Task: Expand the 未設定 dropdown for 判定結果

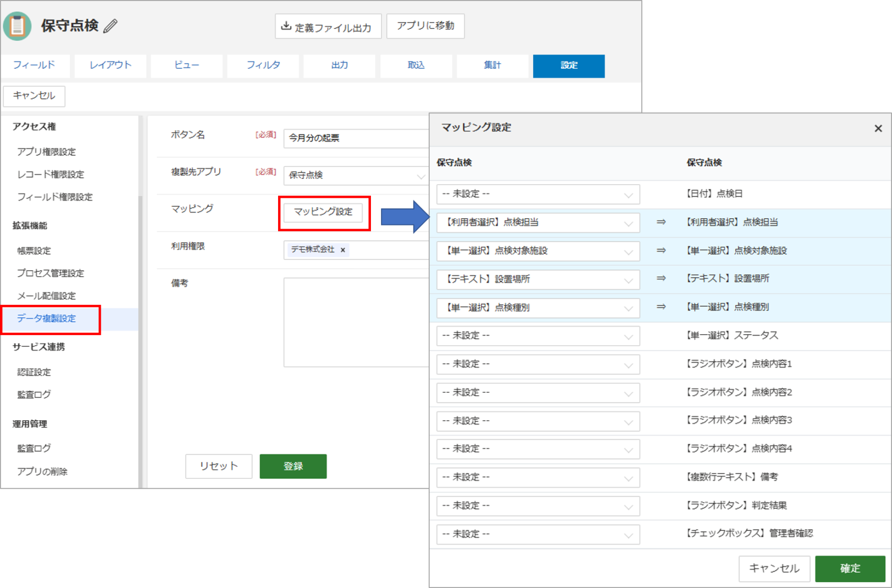Action: tap(538, 506)
